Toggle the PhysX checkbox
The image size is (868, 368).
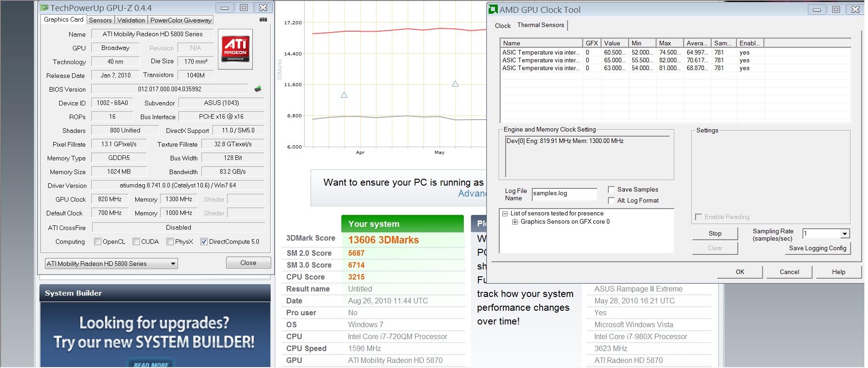tap(170, 242)
